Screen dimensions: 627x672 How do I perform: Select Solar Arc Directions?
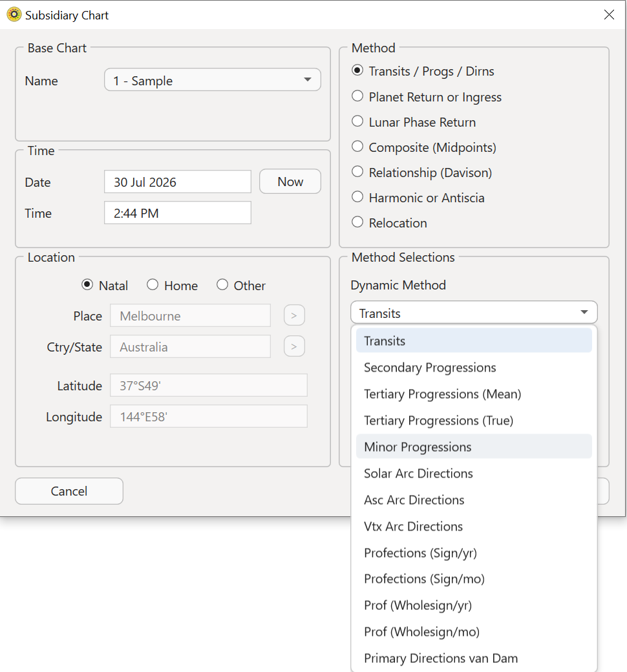click(474, 473)
